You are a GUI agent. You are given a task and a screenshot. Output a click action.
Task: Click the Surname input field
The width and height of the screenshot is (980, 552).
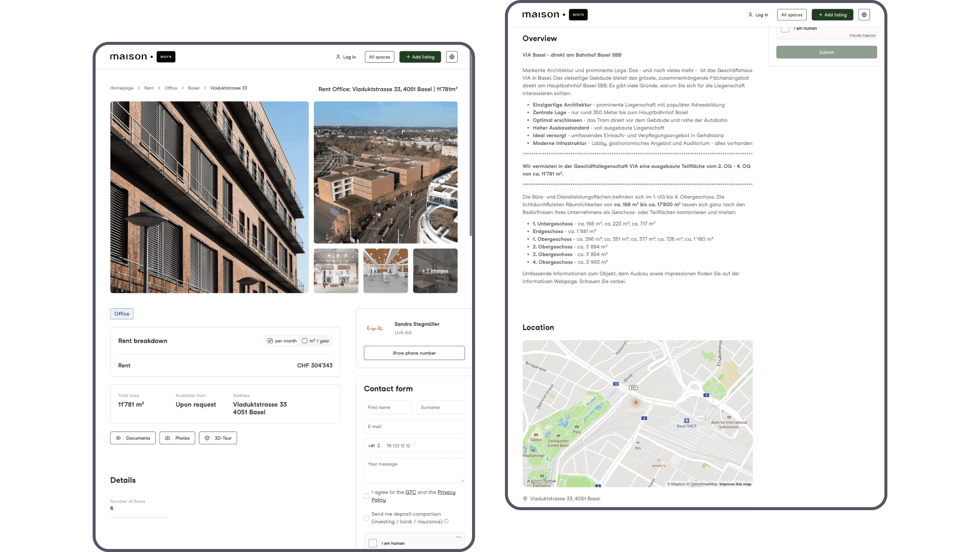(x=441, y=407)
